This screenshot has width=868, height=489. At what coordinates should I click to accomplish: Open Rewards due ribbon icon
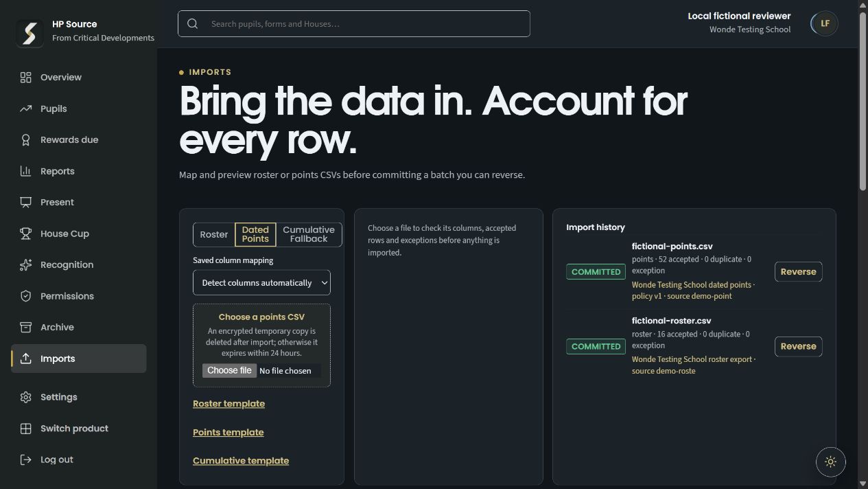[25, 140]
